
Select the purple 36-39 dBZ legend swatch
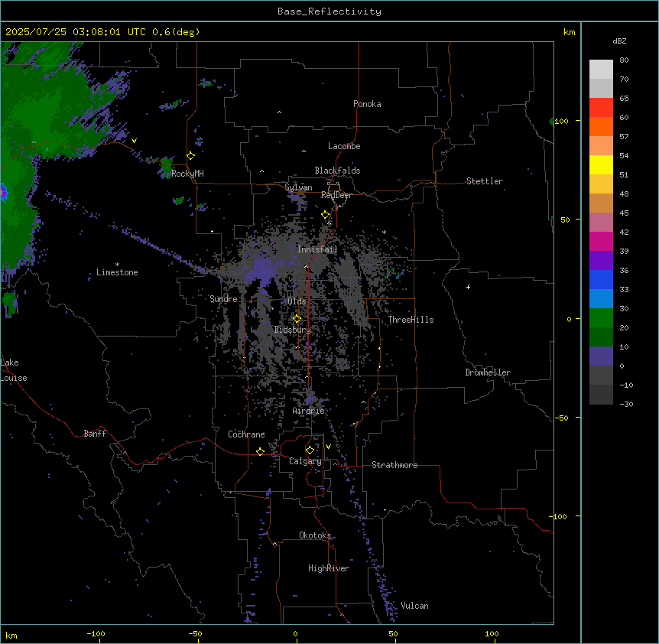click(601, 261)
